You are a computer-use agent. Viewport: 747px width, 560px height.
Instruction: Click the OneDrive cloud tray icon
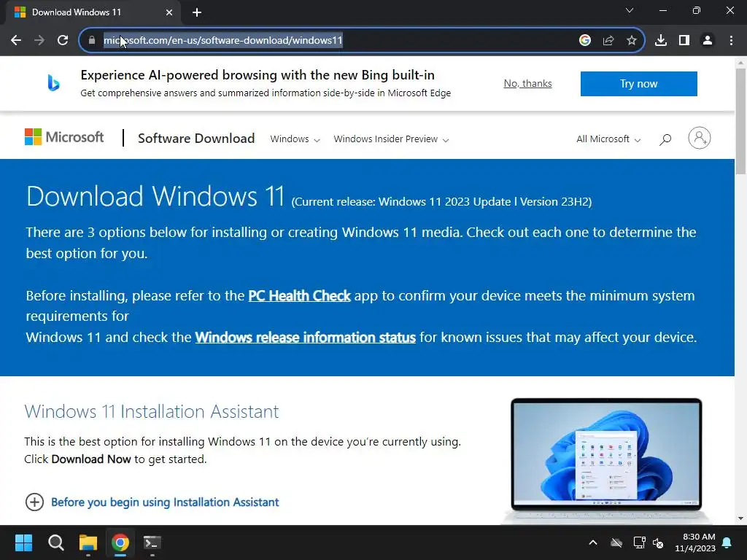(616, 542)
